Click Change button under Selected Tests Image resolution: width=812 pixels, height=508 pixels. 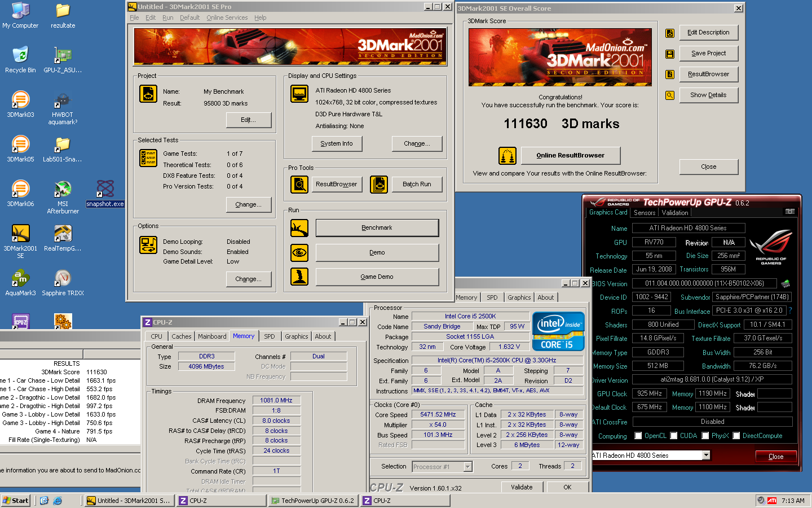(249, 204)
